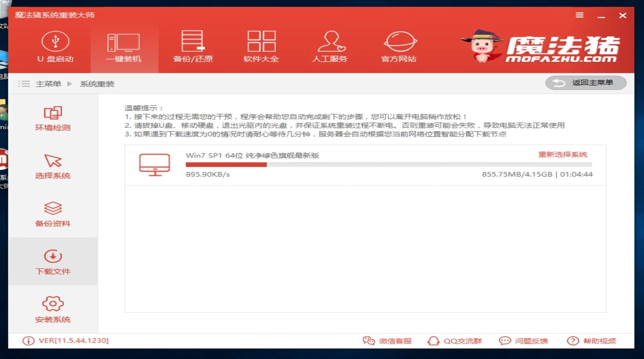Image resolution: width=644 pixels, height=359 pixels.
Task: Switch to 备份/还原 mode
Action: click(x=192, y=47)
